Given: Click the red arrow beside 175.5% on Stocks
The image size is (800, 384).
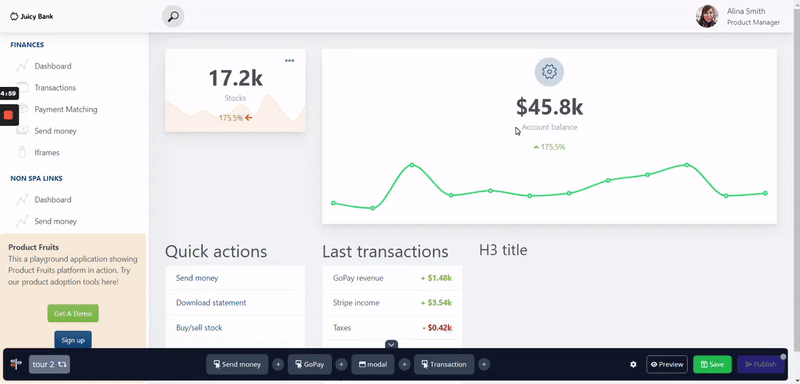Looking at the screenshot, I should tap(248, 118).
